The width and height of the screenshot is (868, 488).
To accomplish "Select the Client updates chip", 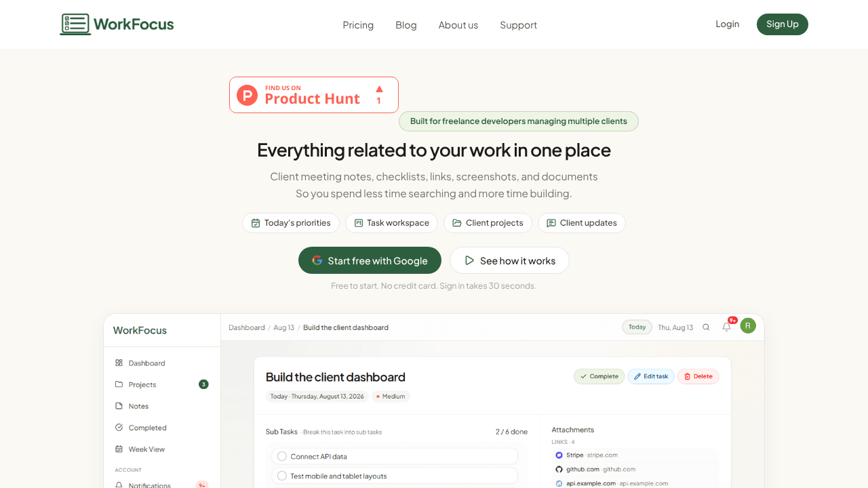I will pyautogui.click(x=582, y=223).
